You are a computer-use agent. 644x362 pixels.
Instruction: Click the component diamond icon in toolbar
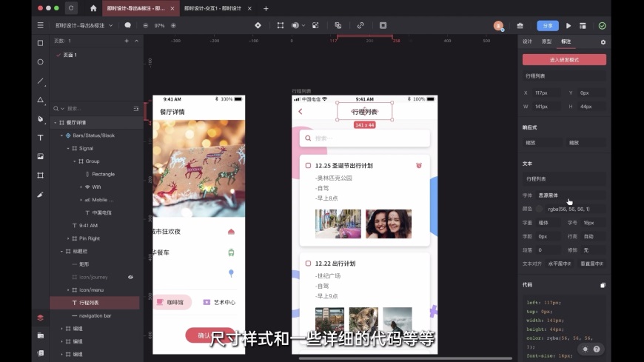tap(258, 25)
